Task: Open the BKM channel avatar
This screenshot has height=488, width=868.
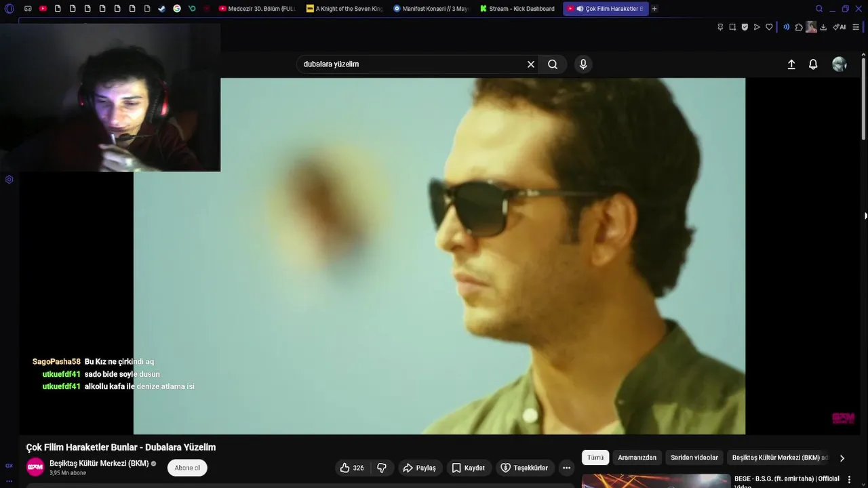Action: click(x=35, y=467)
